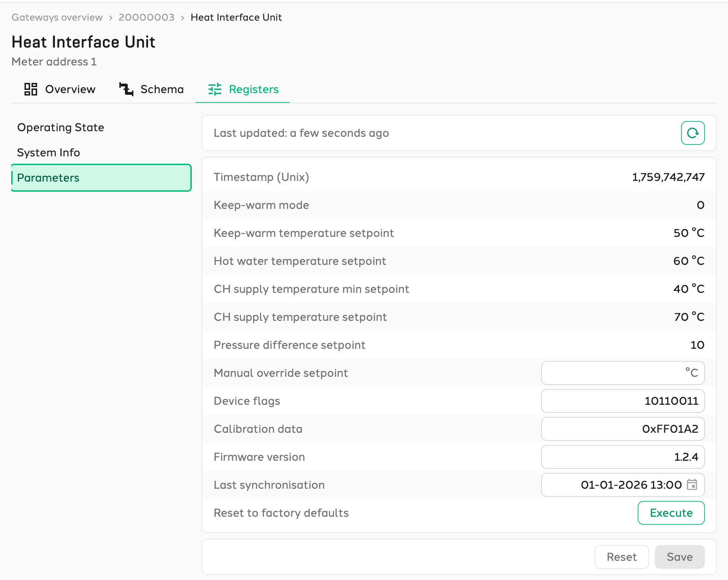Viewport: 728px width, 580px height.
Task: Click CH supply temperature min value 40 °C
Action: [x=689, y=289]
